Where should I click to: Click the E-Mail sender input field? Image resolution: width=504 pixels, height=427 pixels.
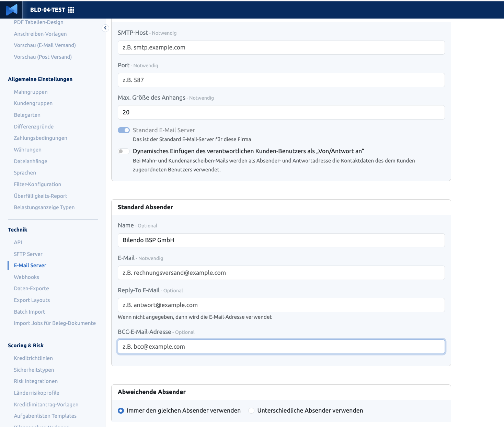pos(281,273)
